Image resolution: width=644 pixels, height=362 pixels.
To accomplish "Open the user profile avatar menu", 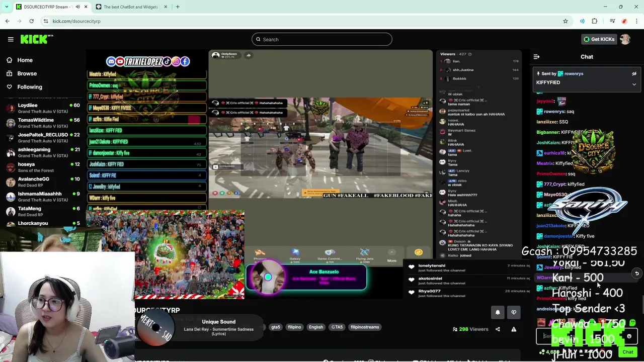I will [625, 39].
